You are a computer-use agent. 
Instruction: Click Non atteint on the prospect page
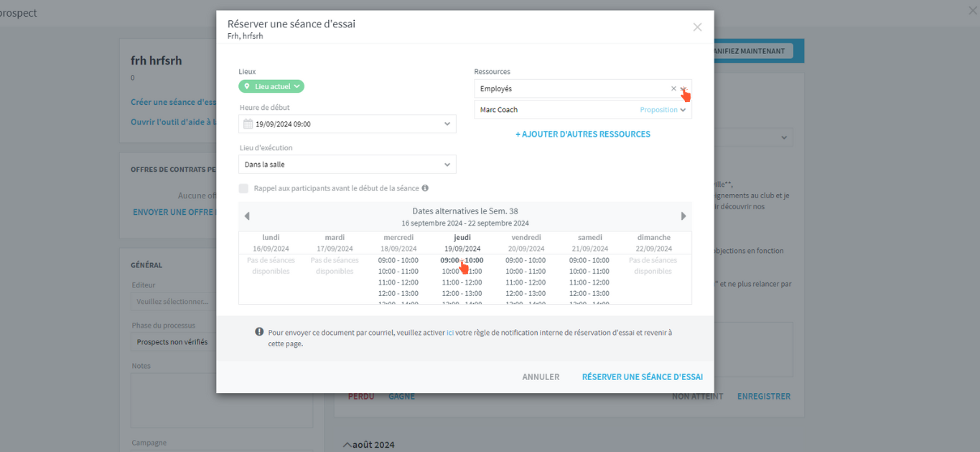697,397
